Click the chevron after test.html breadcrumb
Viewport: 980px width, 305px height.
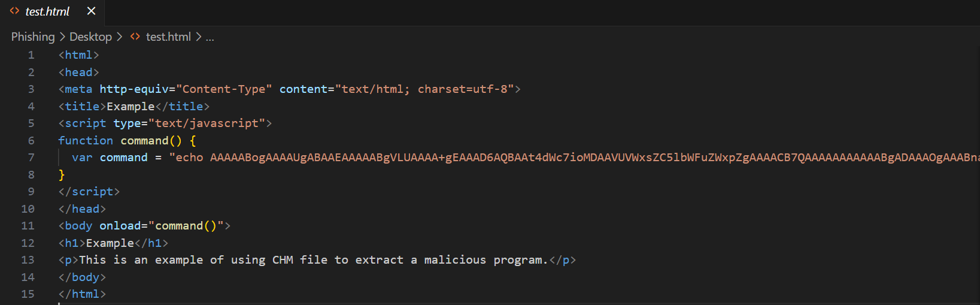pyautogui.click(x=199, y=37)
